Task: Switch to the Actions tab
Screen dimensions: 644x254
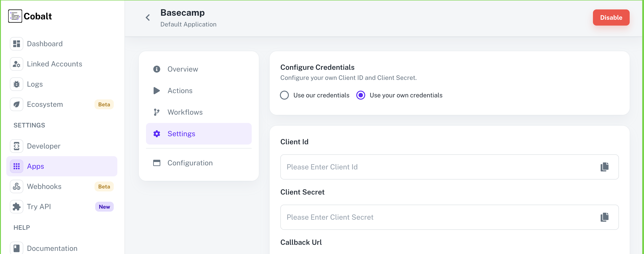Action: 180,90
